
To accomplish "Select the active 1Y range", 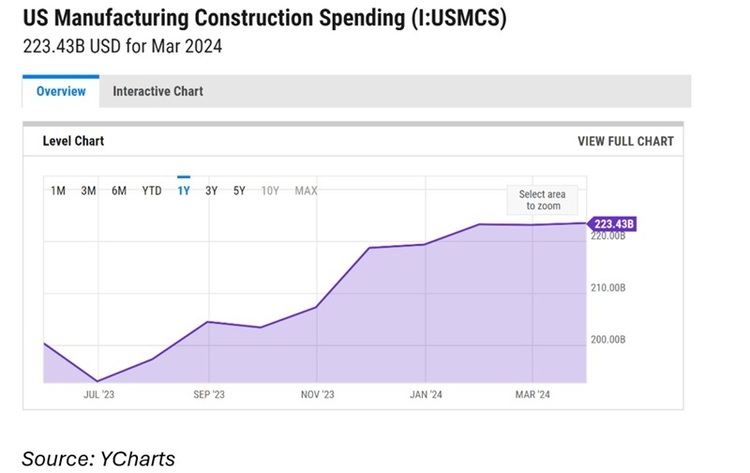I will pos(184,191).
